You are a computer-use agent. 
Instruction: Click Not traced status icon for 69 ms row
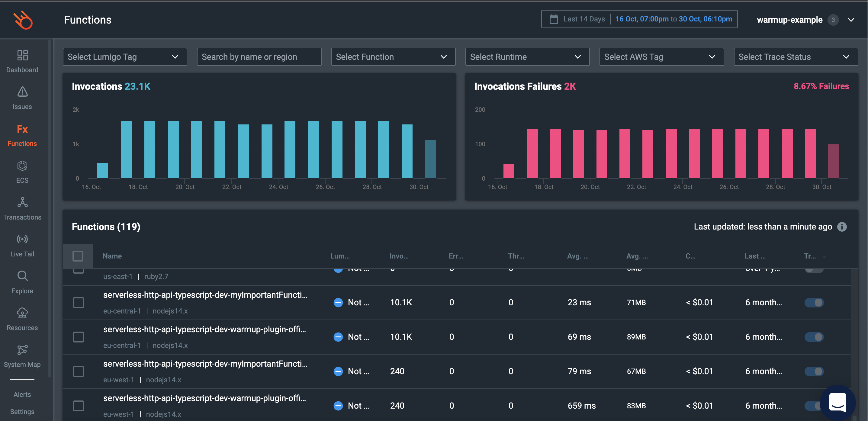coord(338,337)
